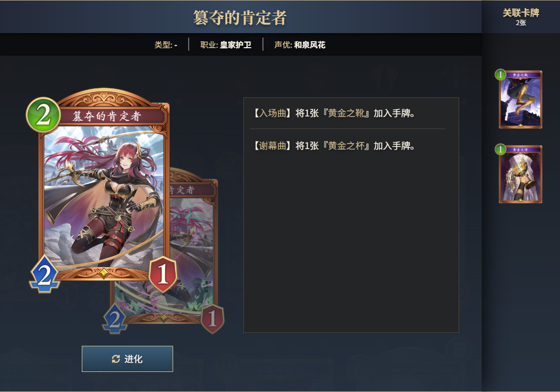The height and width of the screenshot is (392, 560).
Task: Open the 黄金之靴 related card thumbnail
Action: click(520, 99)
